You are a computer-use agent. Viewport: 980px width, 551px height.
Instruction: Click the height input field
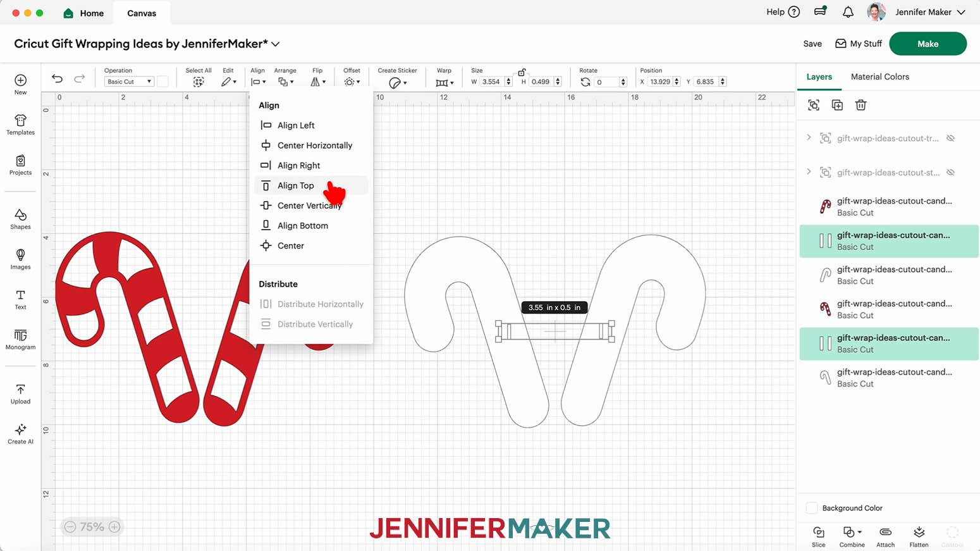pyautogui.click(x=541, y=82)
